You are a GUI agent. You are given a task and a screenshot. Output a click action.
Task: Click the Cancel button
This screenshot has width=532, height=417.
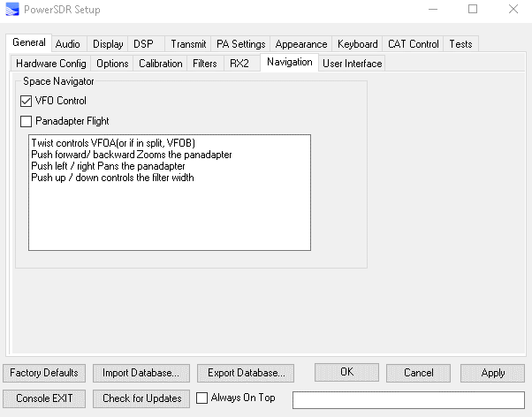click(x=418, y=373)
